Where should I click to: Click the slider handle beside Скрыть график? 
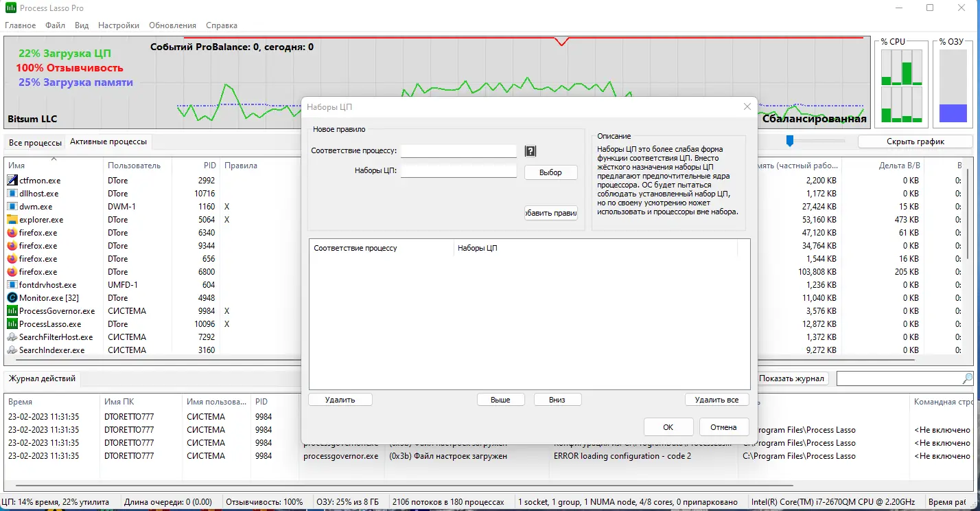point(790,141)
